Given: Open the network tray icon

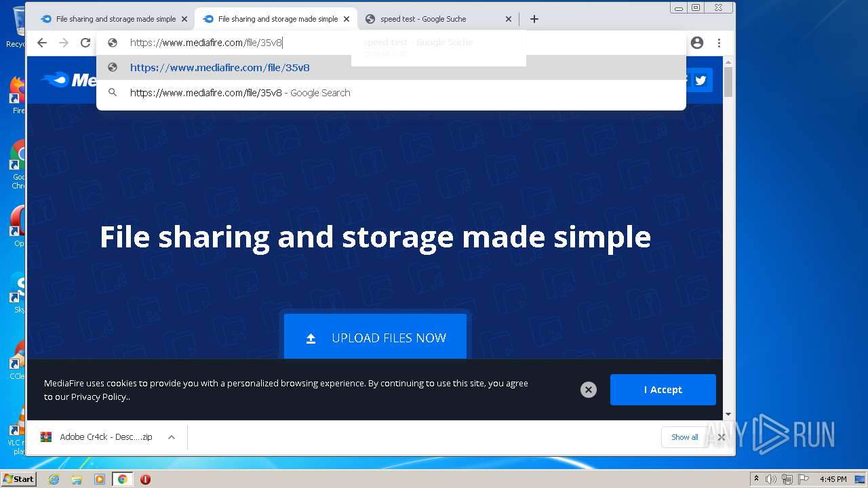Looking at the screenshot, I should click(x=787, y=479).
